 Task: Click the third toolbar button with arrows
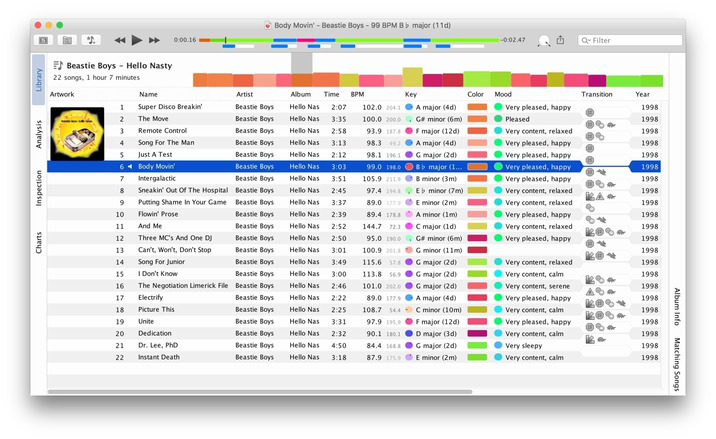click(x=91, y=40)
